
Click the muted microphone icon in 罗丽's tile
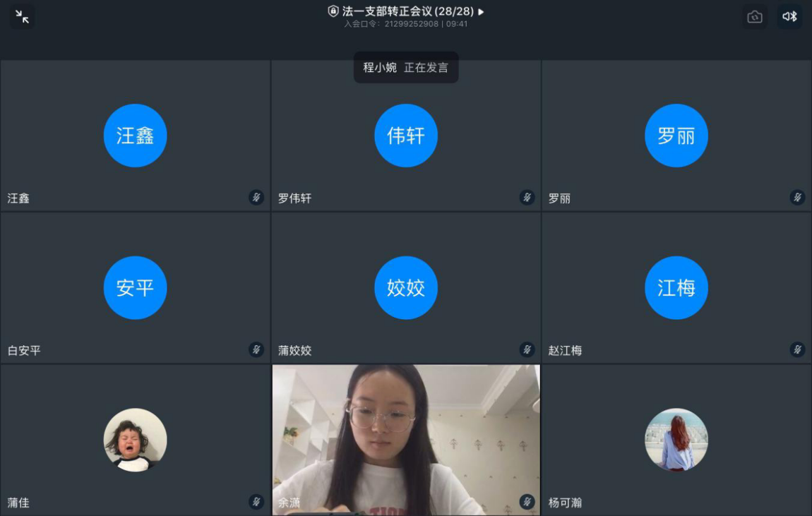click(x=797, y=198)
